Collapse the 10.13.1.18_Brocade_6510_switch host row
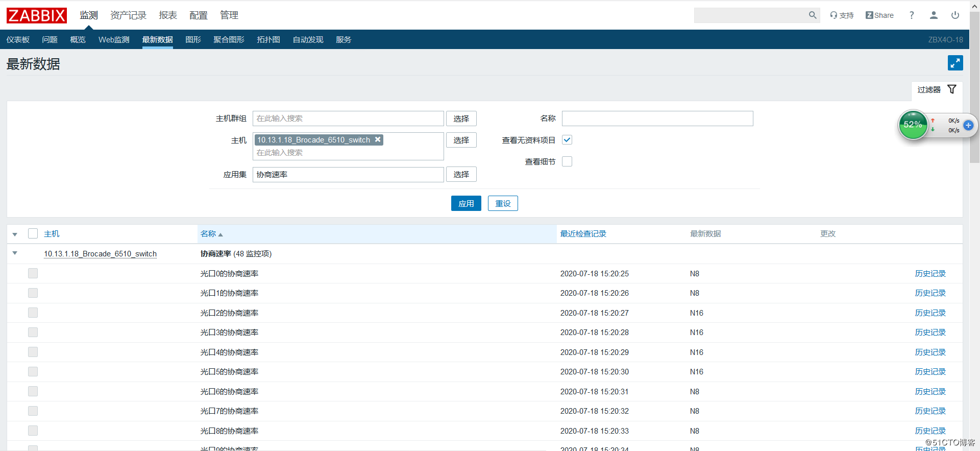Image resolution: width=980 pixels, height=451 pixels. coord(15,253)
